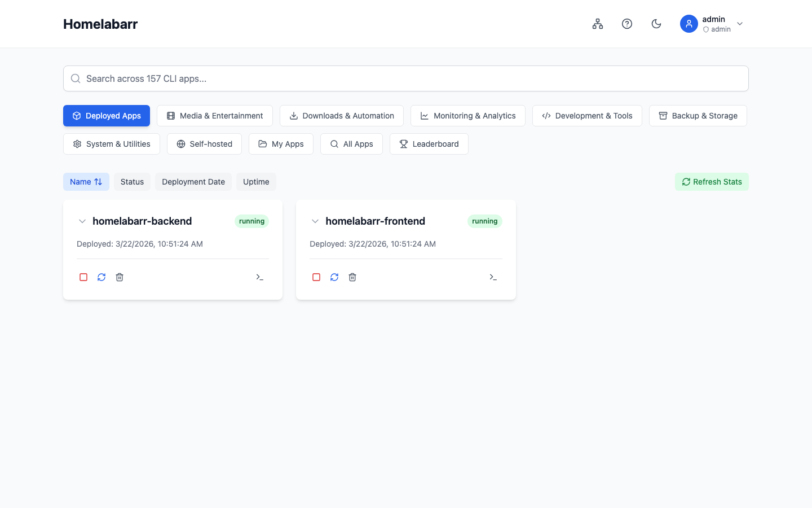Click the running status badge on homelabarr-backend
The image size is (812, 508).
pyautogui.click(x=251, y=221)
